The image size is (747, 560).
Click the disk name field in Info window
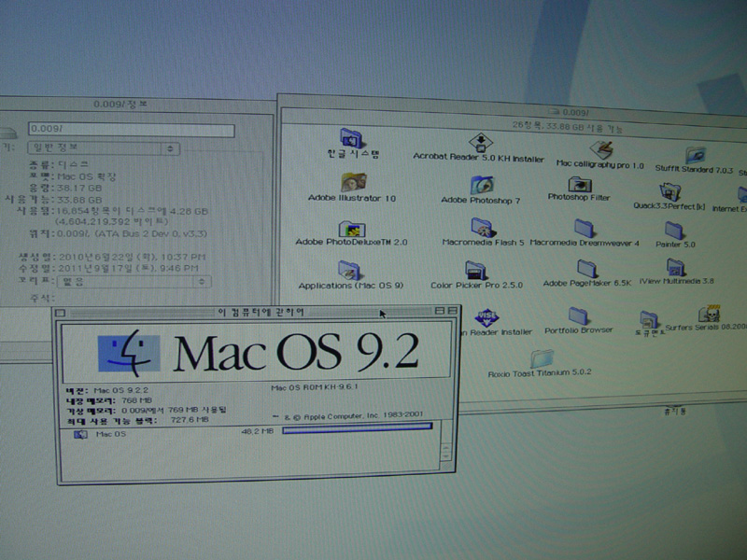tap(131, 130)
